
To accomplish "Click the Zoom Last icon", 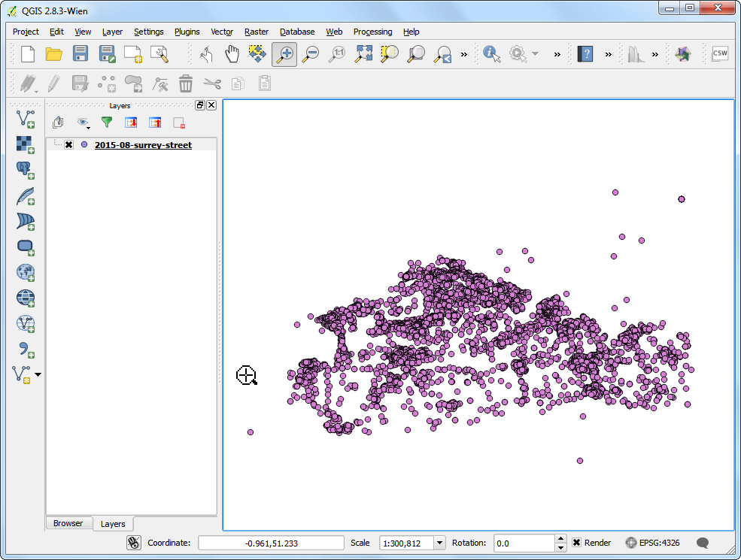I will (x=443, y=54).
